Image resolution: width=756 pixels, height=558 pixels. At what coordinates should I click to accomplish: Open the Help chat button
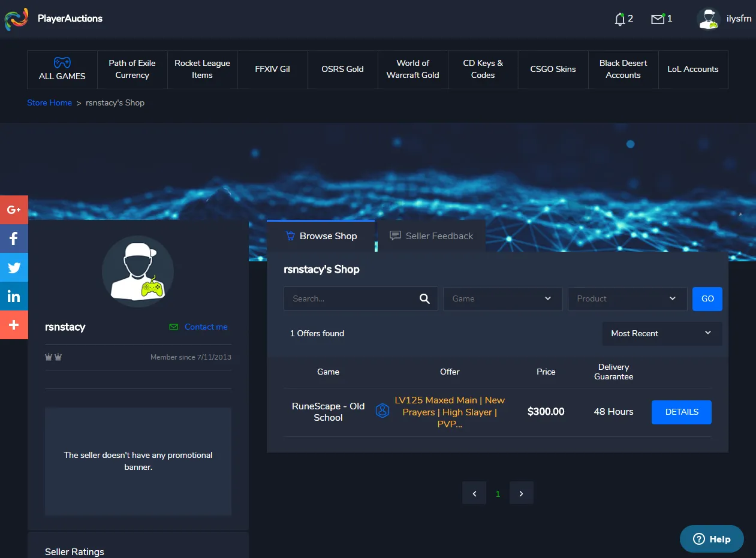pyautogui.click(x=712, y=539)
